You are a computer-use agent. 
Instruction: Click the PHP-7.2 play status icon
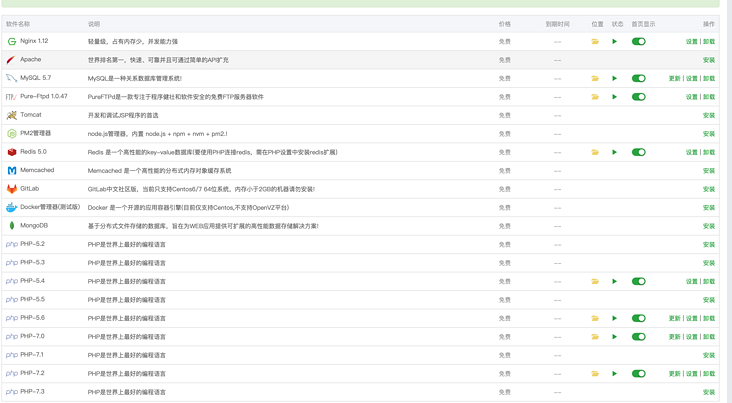click(x=614, y=374)
